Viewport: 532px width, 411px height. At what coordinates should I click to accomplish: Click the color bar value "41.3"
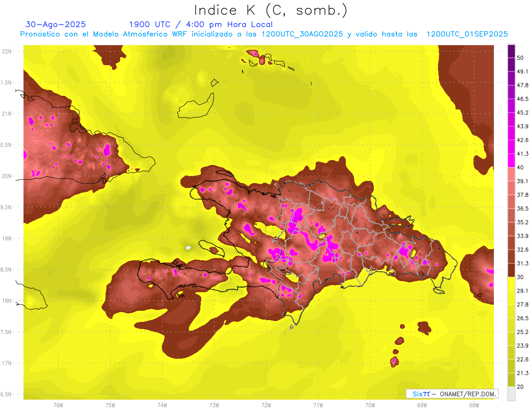(522, 154)
